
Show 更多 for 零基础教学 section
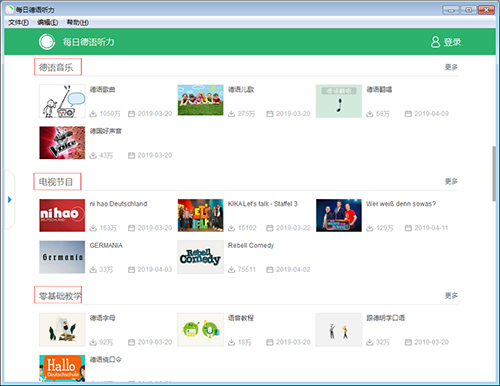point(451,296)
